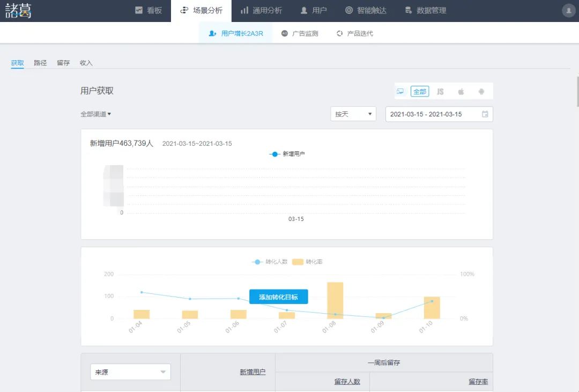Click the date range input field
This screenshot has width=579, height=392.
click(x=439, y=114)
